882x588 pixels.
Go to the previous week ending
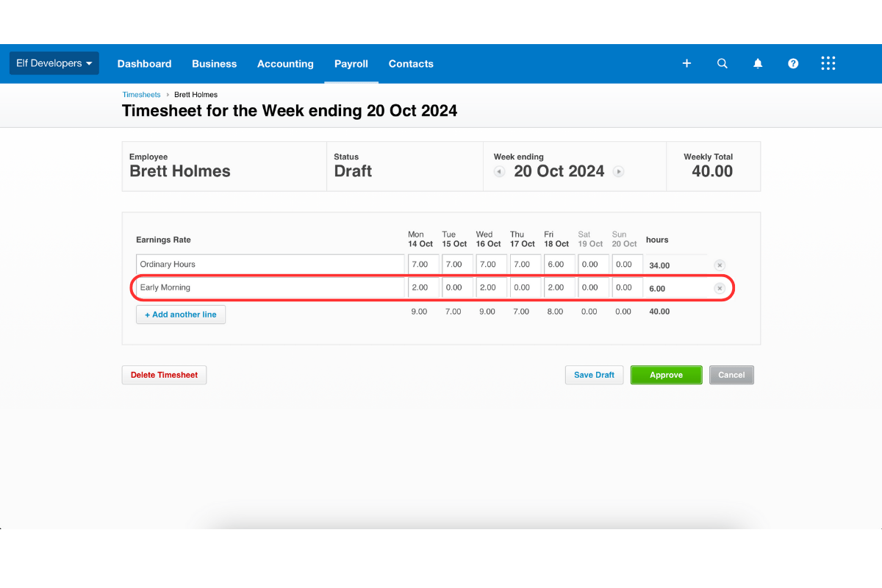point(499,171)
